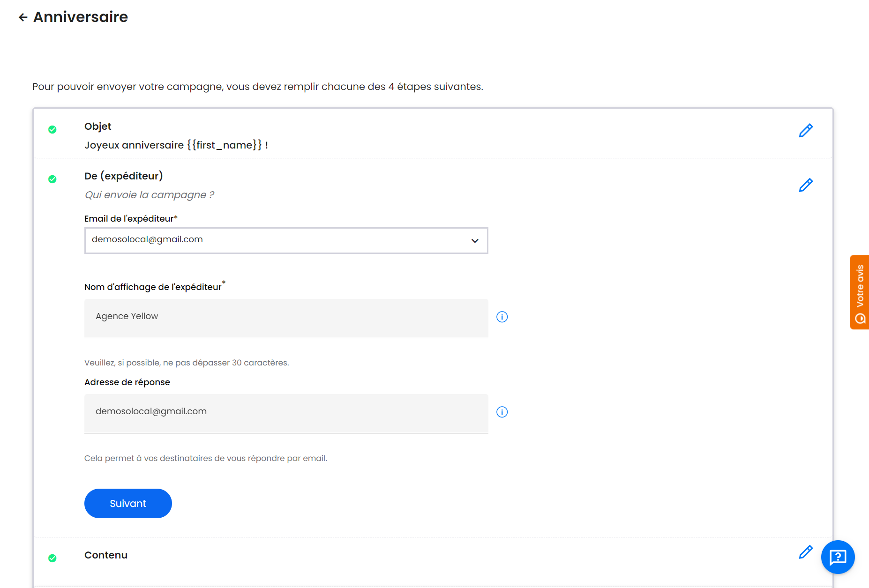Image resolution: width=869 pixels, height=588 pixels.
Task: Click 'Qui envoie la campagne ?' text
Action: tap(149, 195)
